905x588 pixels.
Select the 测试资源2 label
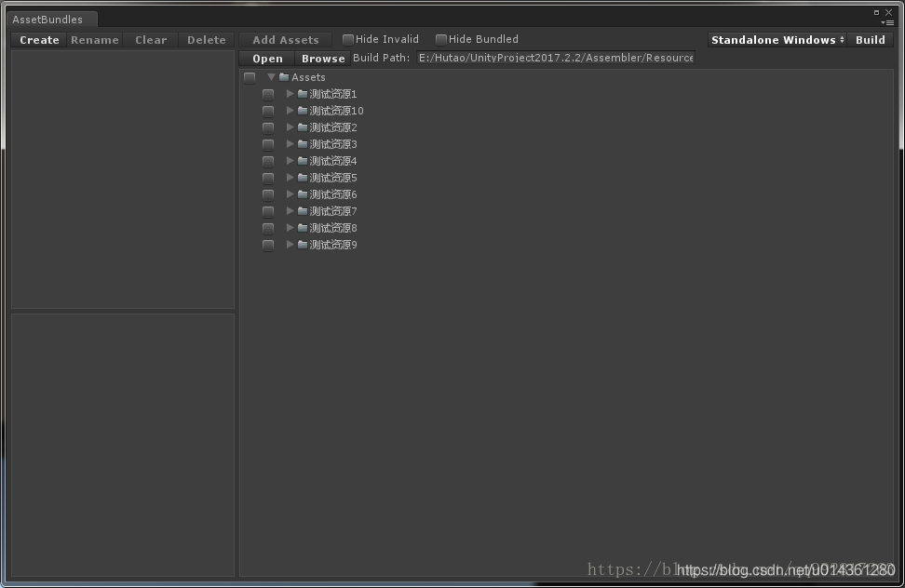333,127
